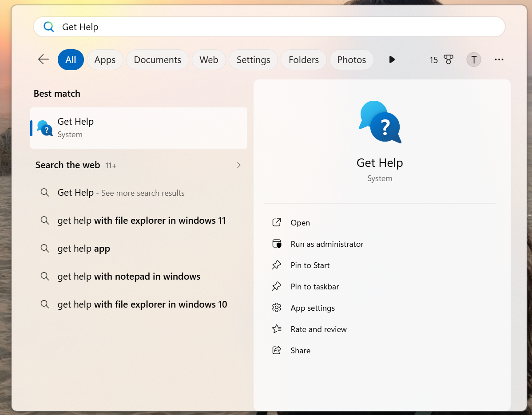Choose Pin to taskbar
The width and height of the screenshot is (532, 415).
point(315,287)
